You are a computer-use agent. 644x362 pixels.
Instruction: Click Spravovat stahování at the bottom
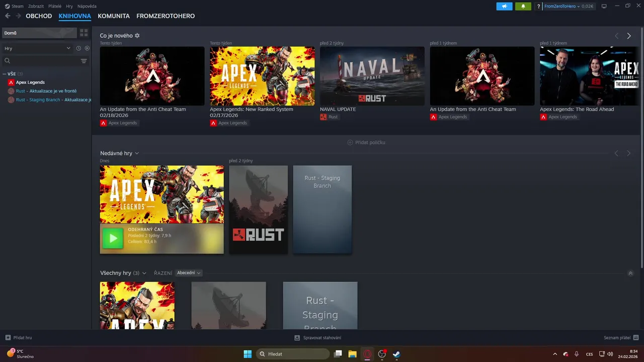pos(322,338)
